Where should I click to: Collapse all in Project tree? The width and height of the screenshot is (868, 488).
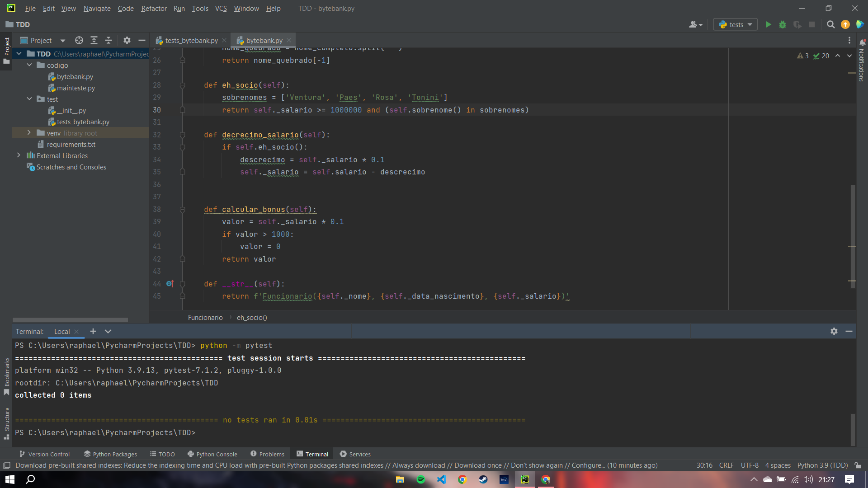click(x=108, y=40)
